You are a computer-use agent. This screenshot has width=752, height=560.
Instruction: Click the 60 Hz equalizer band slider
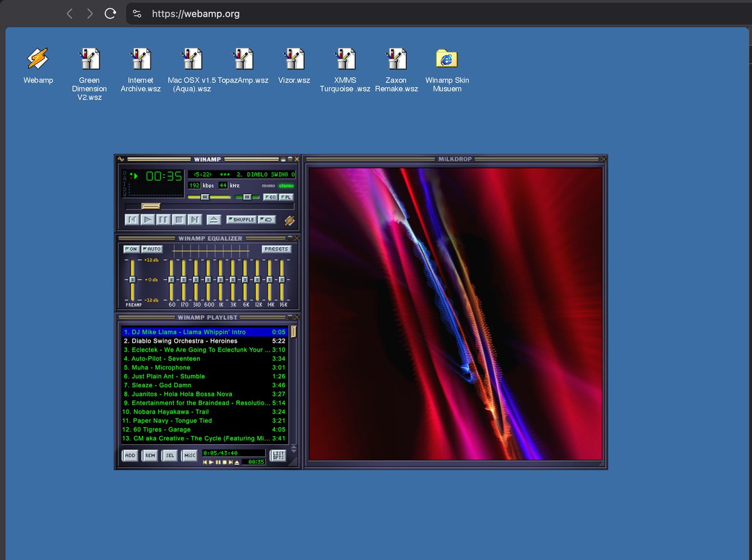tap(172, 279)
